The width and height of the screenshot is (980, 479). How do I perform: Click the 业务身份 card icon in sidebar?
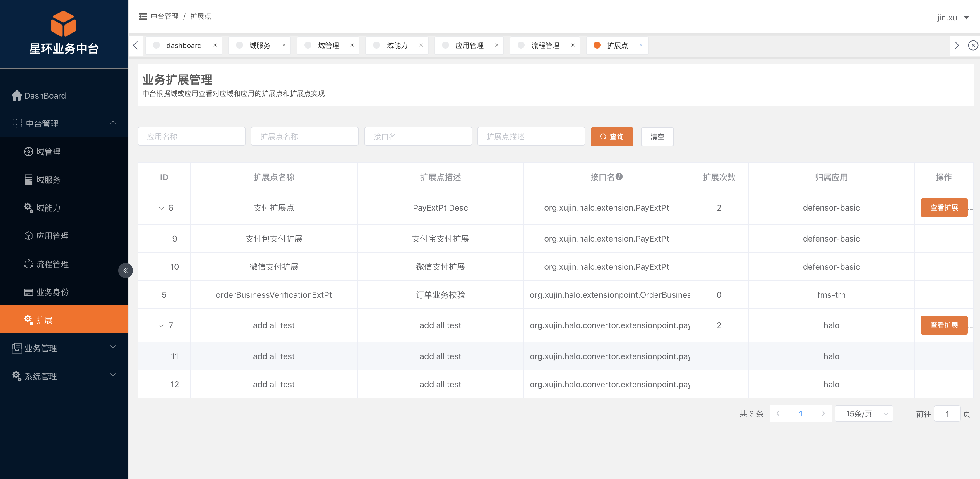pos(28,292)
